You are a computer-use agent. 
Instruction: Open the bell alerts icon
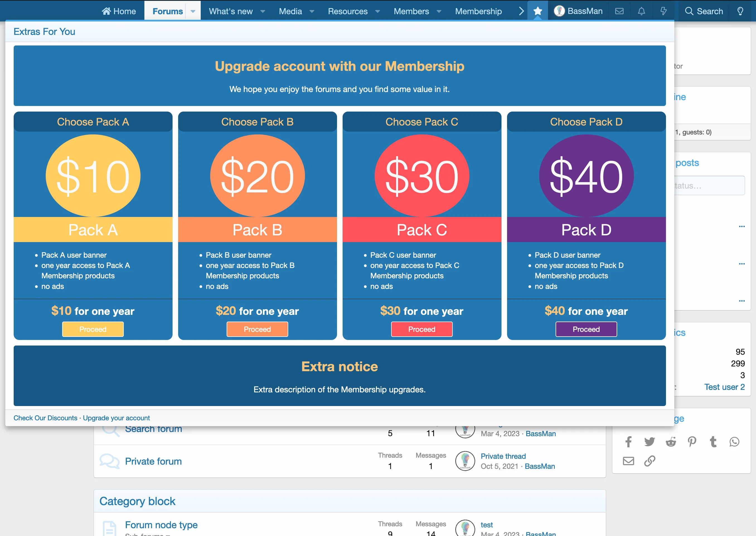coord(641,11)
